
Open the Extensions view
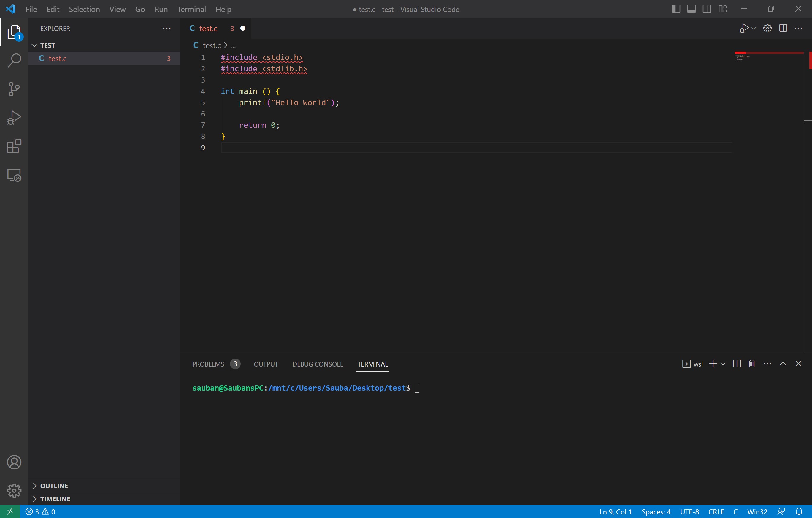[x=14, y=146]
